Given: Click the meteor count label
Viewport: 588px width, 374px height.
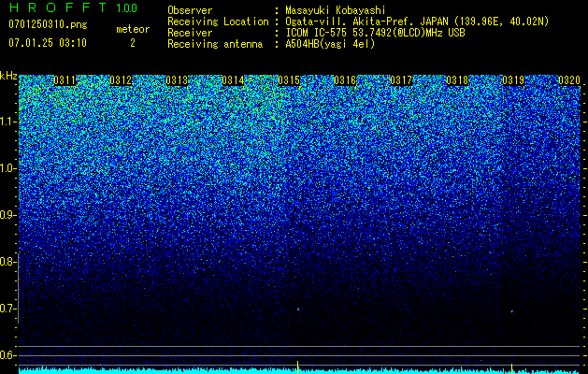Looking at the screenshot, I should coord(133,29).
